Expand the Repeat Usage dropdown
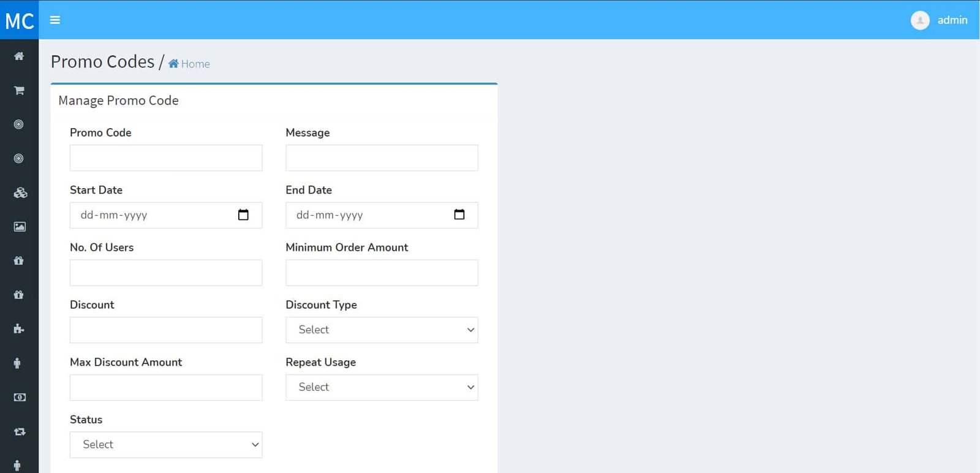 (x=382, y=388)
